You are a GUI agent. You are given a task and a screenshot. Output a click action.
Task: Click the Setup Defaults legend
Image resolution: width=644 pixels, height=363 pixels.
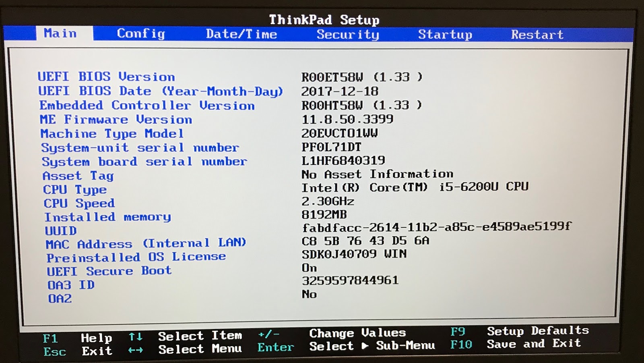(538, 331)
